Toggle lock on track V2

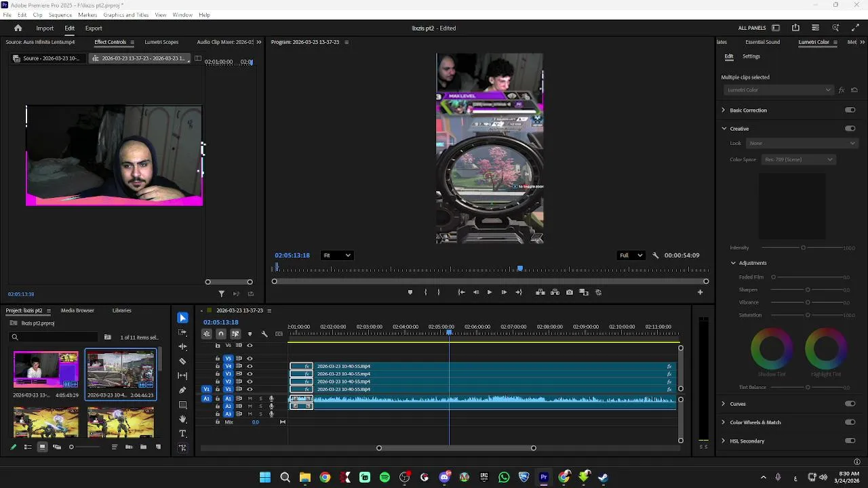218,382
